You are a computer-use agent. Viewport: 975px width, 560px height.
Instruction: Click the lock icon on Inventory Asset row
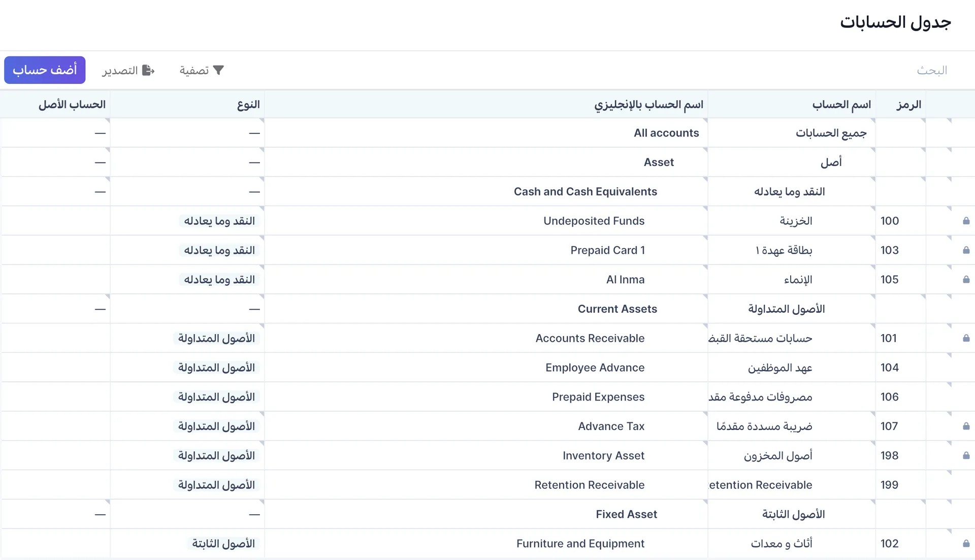tap(966, 455)
